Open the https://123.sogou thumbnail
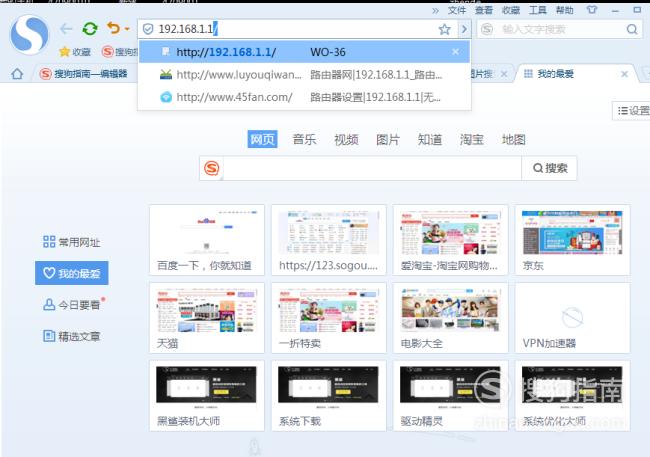The image size is (650, 457). (329, 240)
